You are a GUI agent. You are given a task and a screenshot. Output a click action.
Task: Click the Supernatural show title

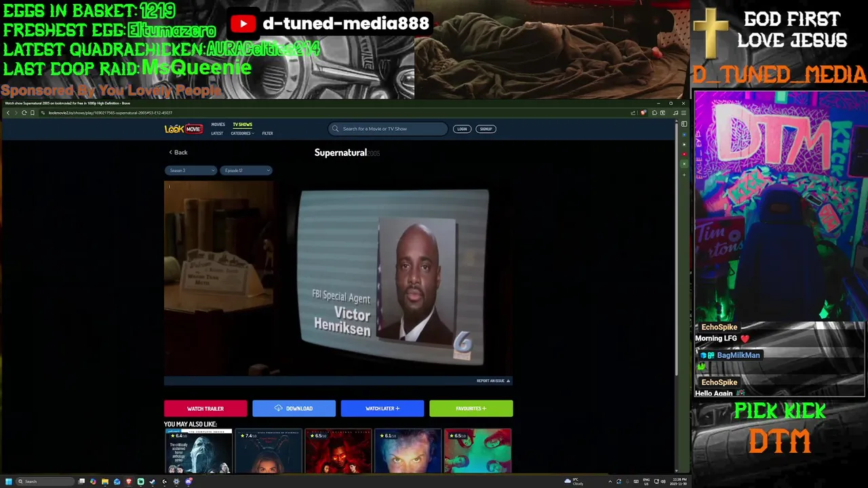340,152
